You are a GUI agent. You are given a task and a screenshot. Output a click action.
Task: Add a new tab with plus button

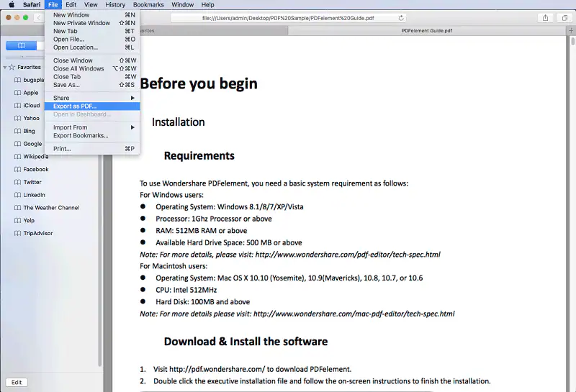pos(571,31)
